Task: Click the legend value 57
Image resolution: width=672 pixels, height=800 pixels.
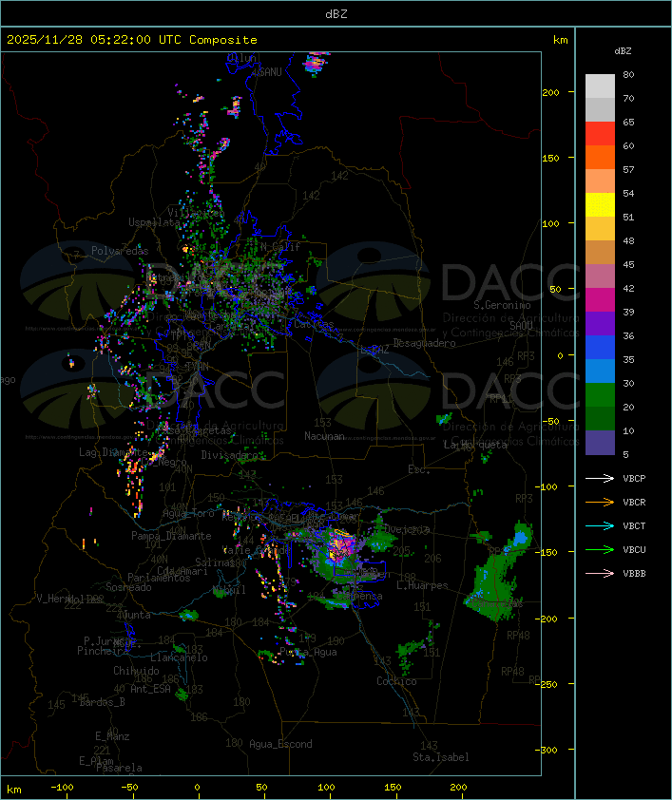Action: pyautogui.click(x=628, y=169)
